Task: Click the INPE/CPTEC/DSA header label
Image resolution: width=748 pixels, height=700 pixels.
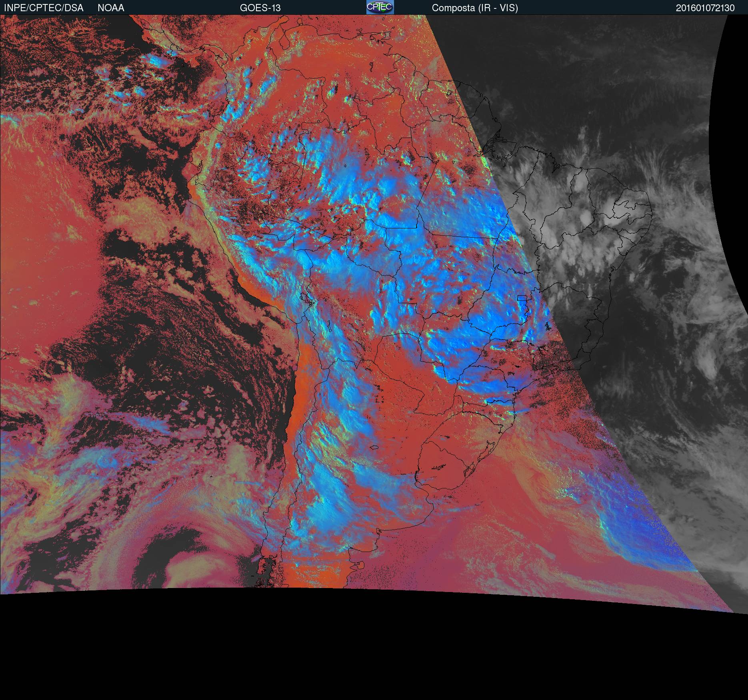Action: pos(44,8)
